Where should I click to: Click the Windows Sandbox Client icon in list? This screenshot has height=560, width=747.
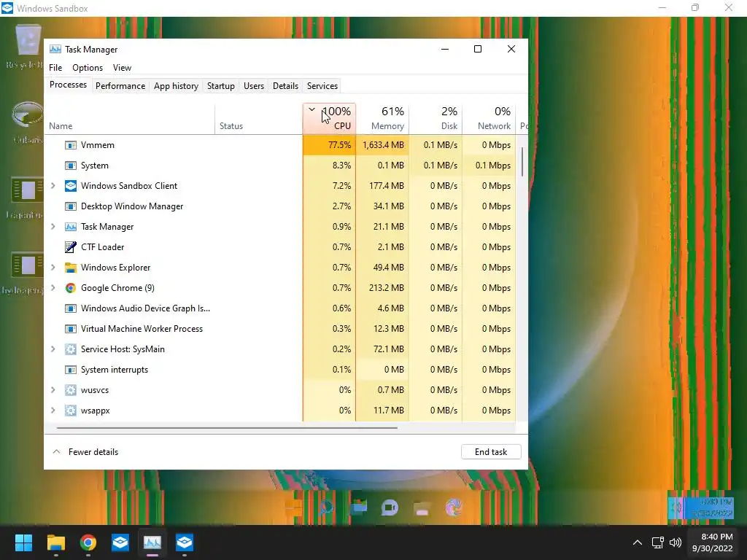tap(71, 186)
